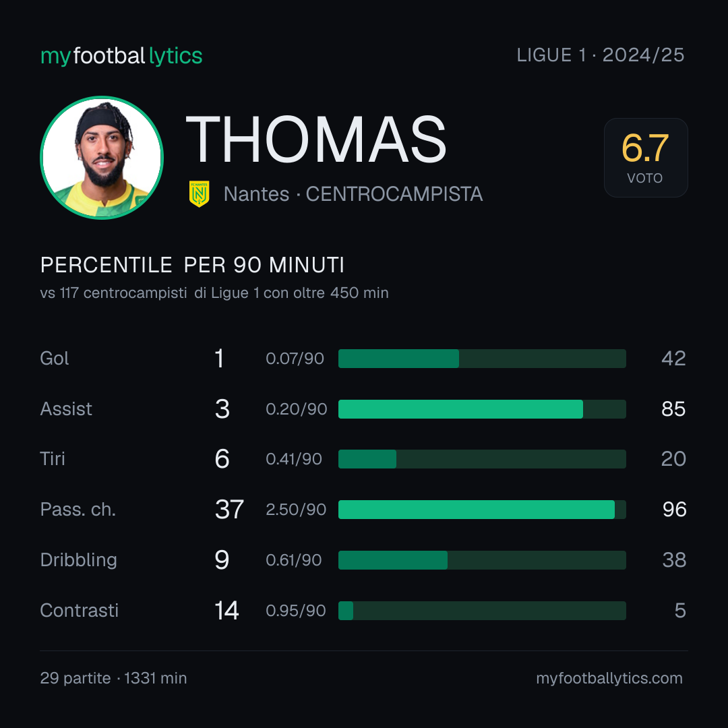728x728 pixels.
Task: Visit the myfootballytics.com link
Action: pyautogui.click(x=609, y=678)
